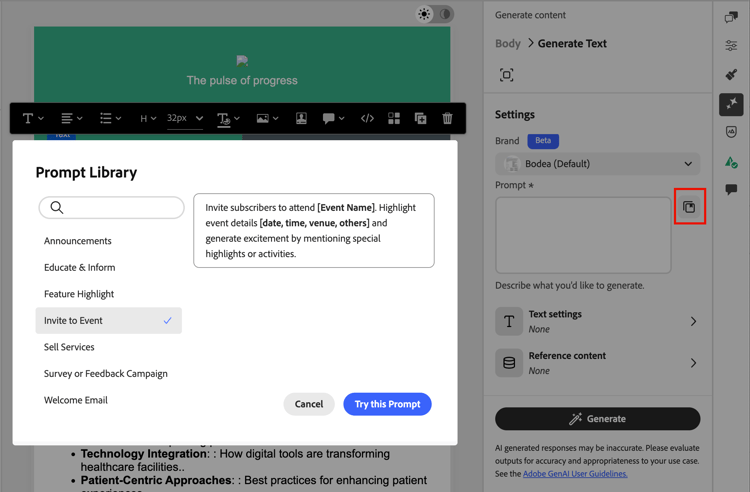
Task: Click the Text settings T icon
Action: [509, 321]
